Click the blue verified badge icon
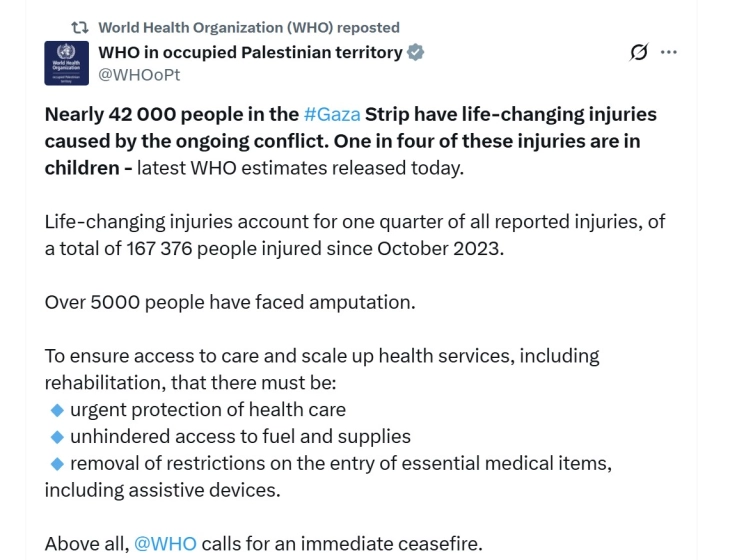The height and width of the screenshot is (560, 730). (416, 52)
